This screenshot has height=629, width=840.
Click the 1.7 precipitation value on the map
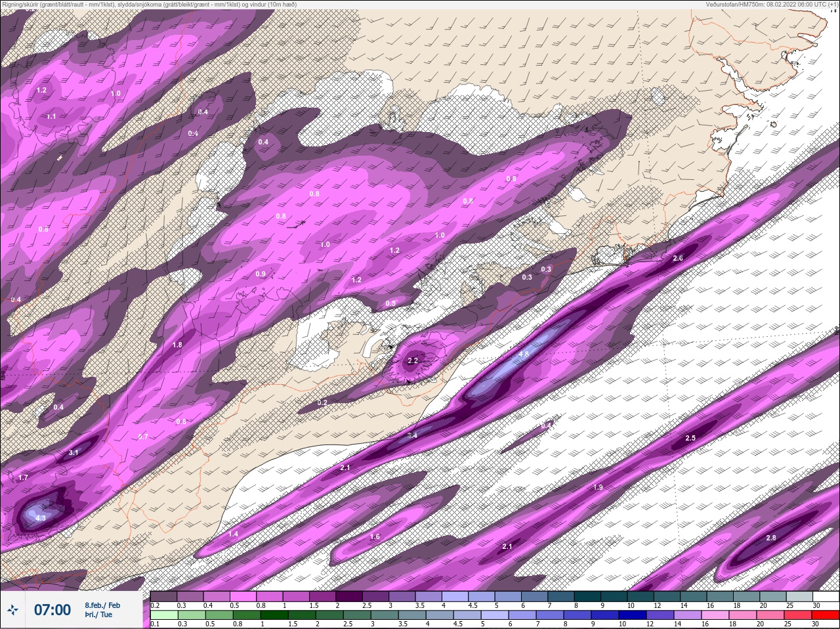coord(23,477)
